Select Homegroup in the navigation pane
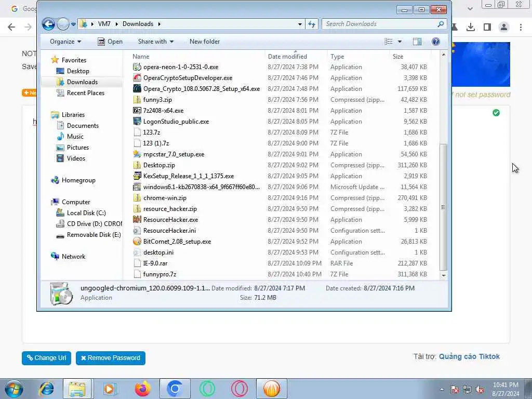 78,180
